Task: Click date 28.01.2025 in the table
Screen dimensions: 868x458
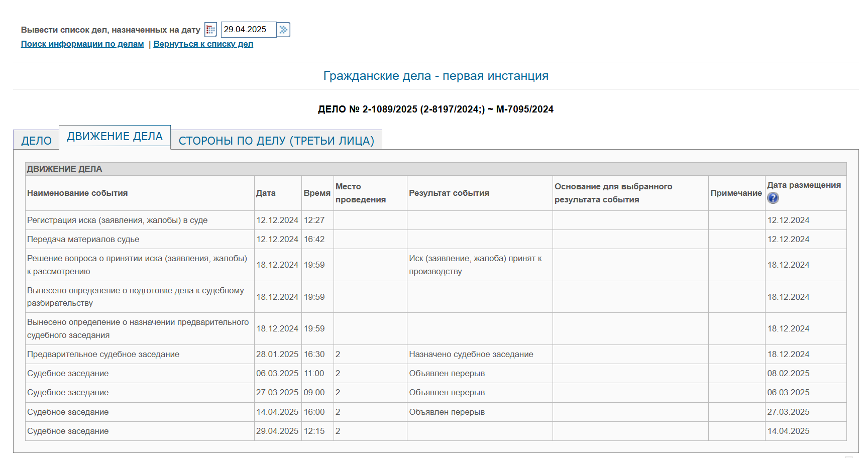Action: coord(277,355)
